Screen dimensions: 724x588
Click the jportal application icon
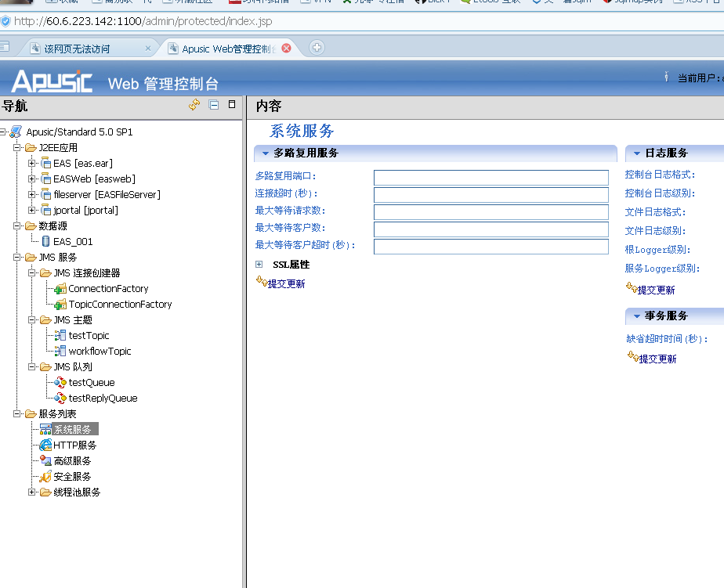tap(45, 210)
